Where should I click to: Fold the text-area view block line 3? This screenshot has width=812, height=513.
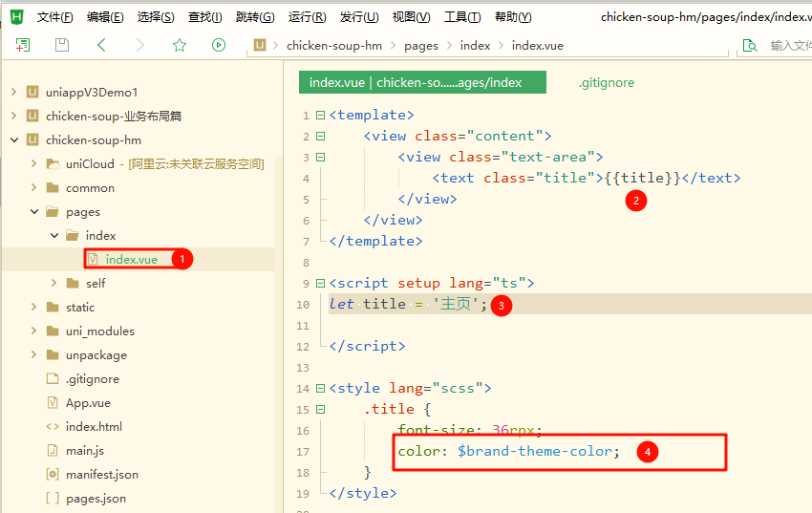tap(321, 157)
